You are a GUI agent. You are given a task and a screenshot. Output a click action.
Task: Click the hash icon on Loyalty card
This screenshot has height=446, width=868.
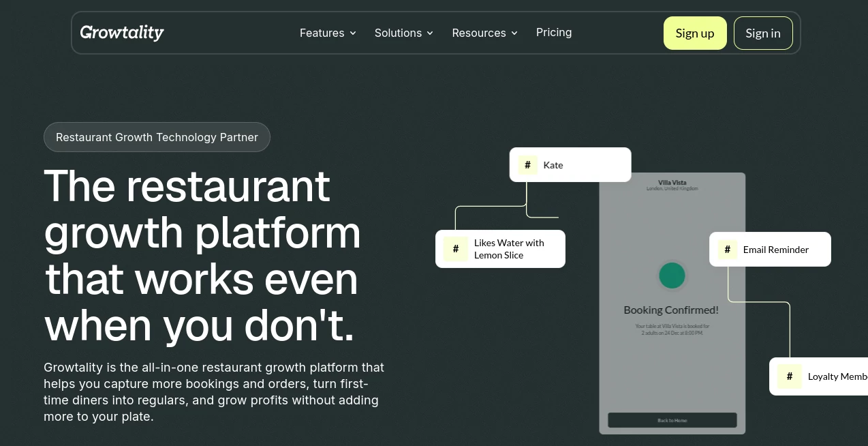(790, 376)
